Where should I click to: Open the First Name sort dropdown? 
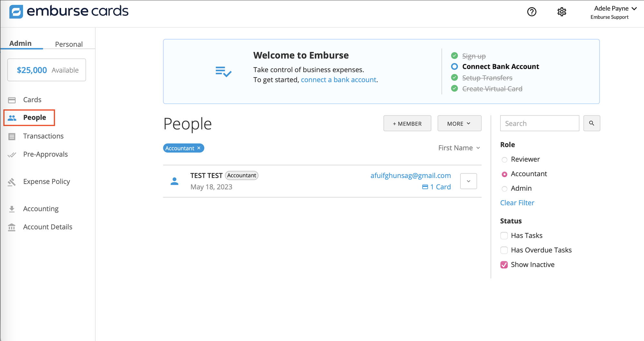[x=459, y=148]
